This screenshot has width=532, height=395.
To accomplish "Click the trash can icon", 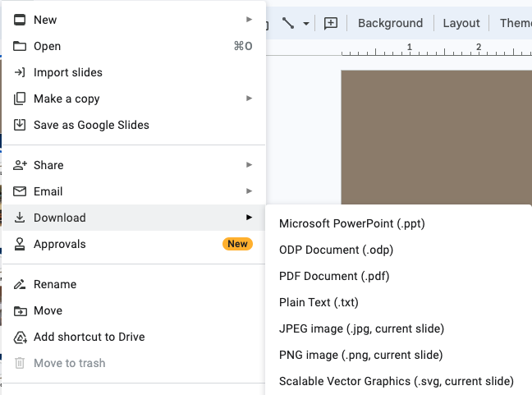I will coord(20,363).
